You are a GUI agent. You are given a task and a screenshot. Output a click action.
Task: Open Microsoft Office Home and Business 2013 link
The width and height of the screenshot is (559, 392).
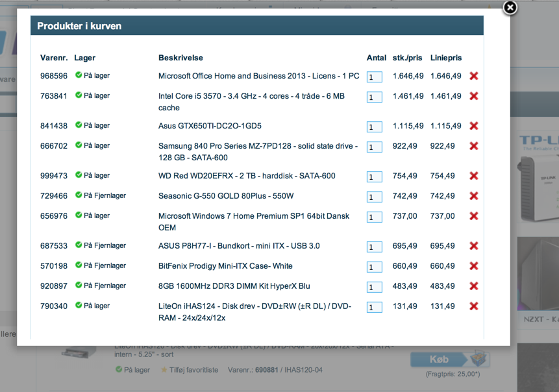coord(259,76)
